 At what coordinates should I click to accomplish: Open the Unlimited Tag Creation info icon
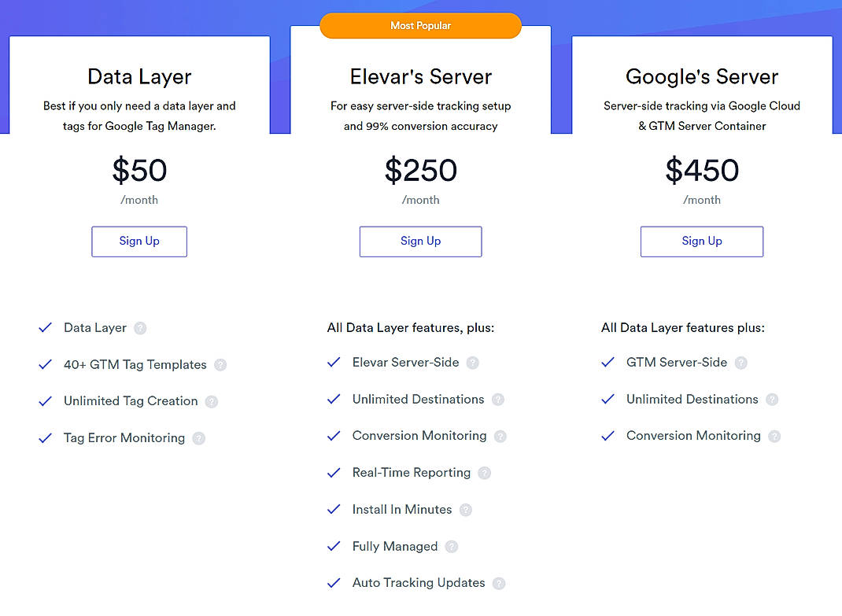(x=211, y=401)
